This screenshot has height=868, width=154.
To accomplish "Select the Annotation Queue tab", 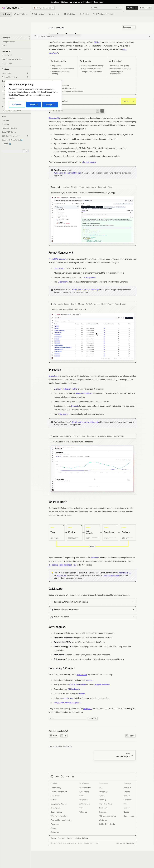I will tap(105, 436).
